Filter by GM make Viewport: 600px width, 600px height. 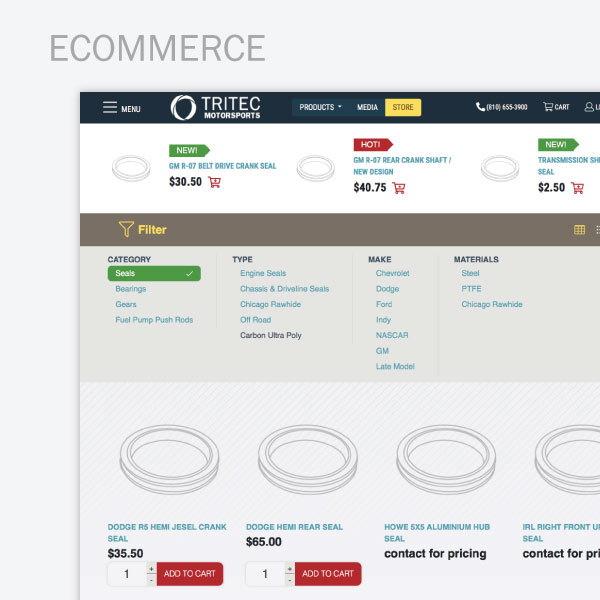click(x=382, y=351)
